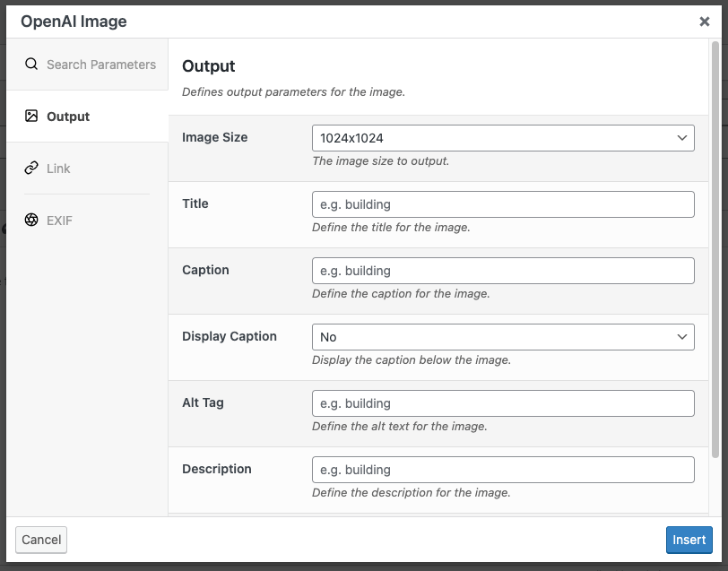Close the OpenAI Image dialog
728x571 pixels.
tap(705, 22)
